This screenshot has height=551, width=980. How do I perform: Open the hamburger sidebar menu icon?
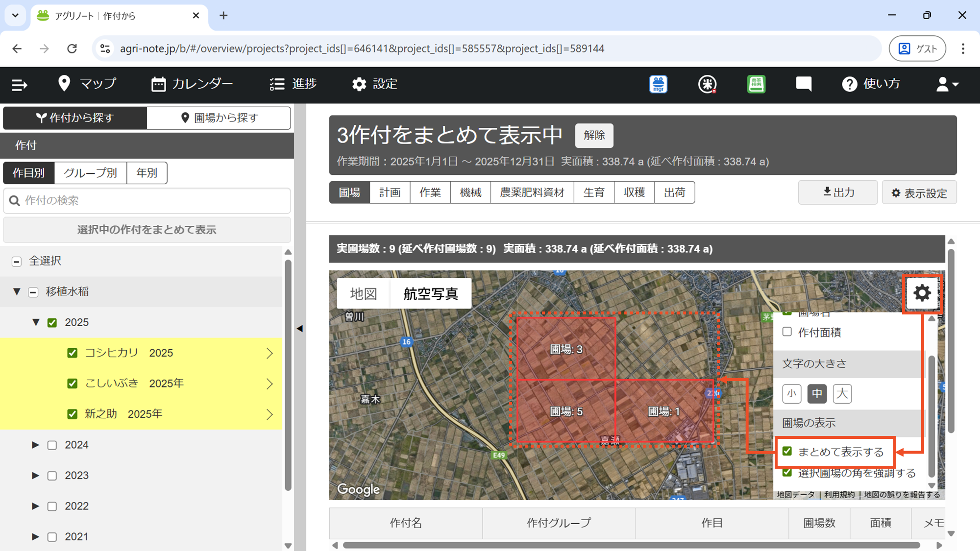[x=19, y=85]
